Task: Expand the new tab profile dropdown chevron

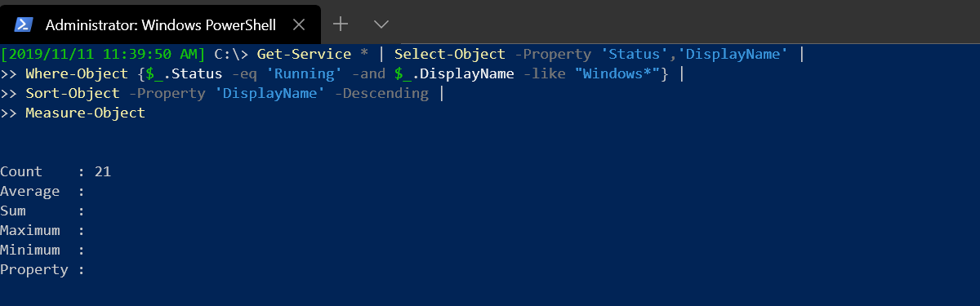Action: point(381,24)
